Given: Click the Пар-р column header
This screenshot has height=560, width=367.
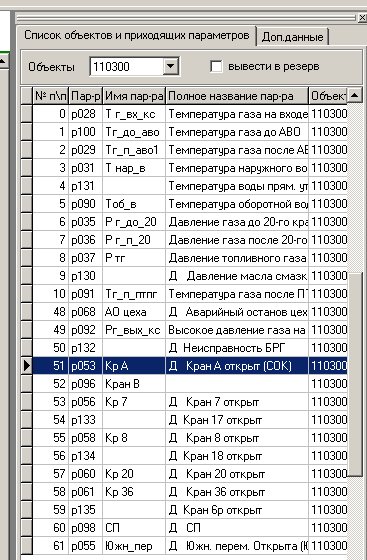Looking at the screenshot, I should pyautogui.click(x=86, y=96).
